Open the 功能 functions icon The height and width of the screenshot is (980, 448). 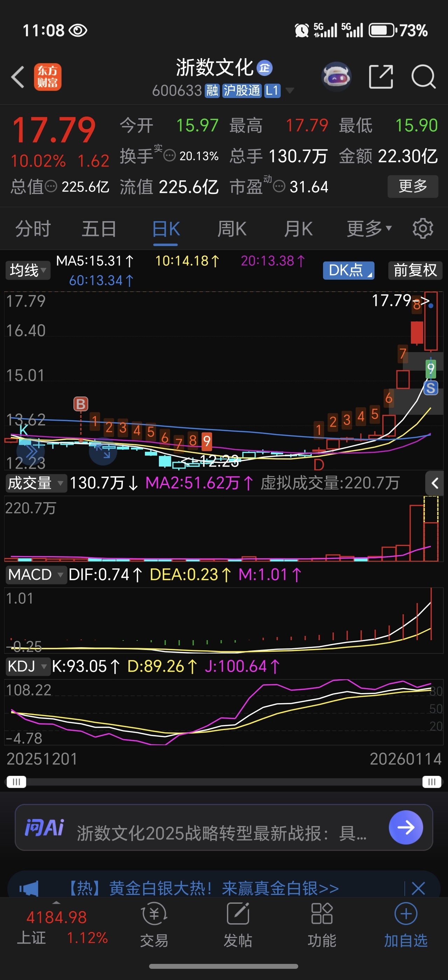322,925
